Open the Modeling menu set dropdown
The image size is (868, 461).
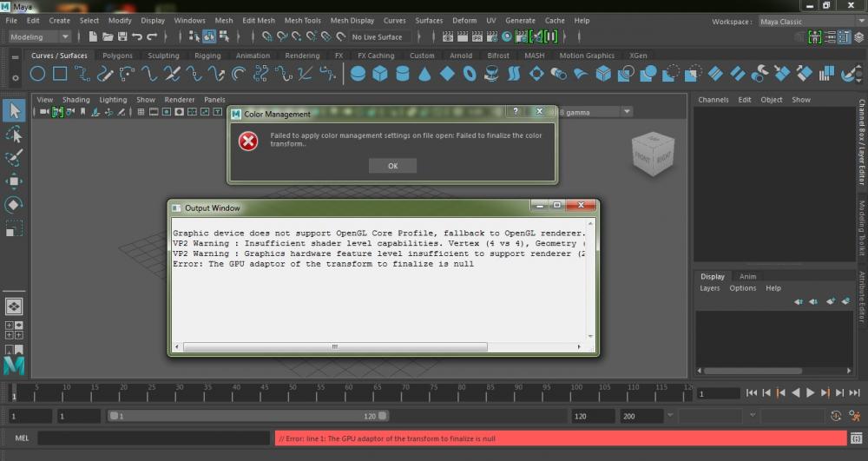click(39, 37)
